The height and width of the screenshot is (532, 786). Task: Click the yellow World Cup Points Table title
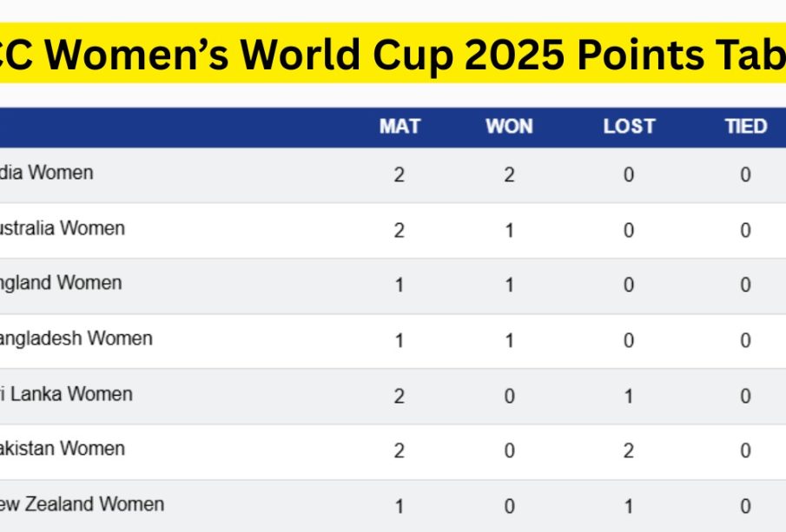pos(393,54)
